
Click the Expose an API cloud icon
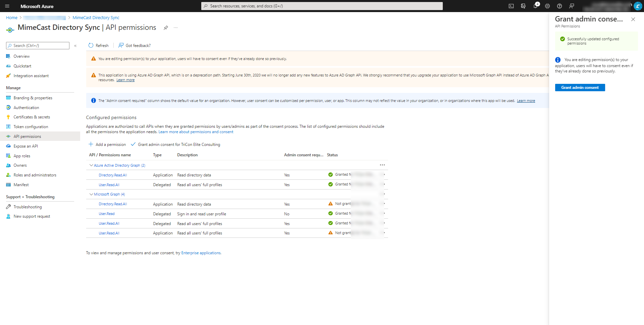click(8, 146)
